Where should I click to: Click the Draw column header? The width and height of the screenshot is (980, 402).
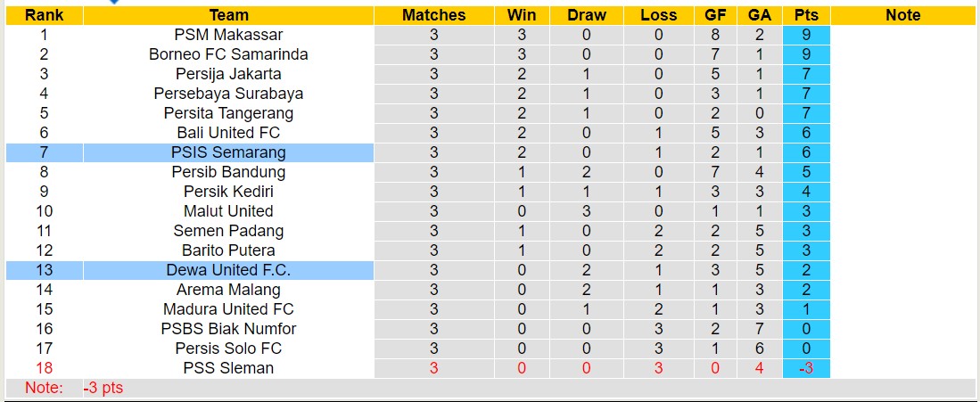click(586, 15)
